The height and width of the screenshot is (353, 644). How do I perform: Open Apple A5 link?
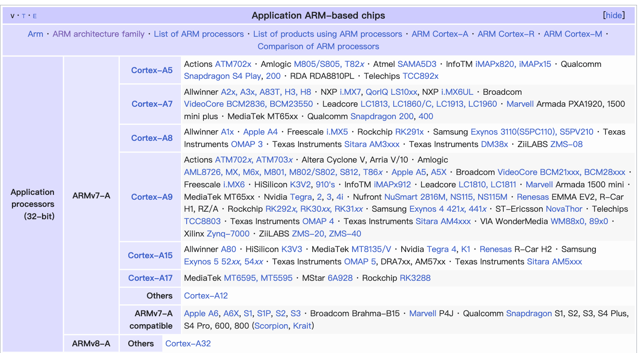point(409,172)
